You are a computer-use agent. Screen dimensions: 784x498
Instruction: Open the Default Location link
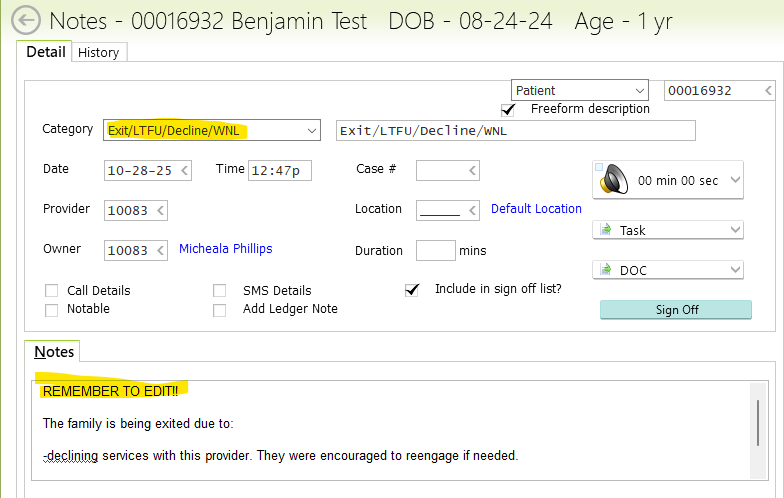click(x=536, y=209)
